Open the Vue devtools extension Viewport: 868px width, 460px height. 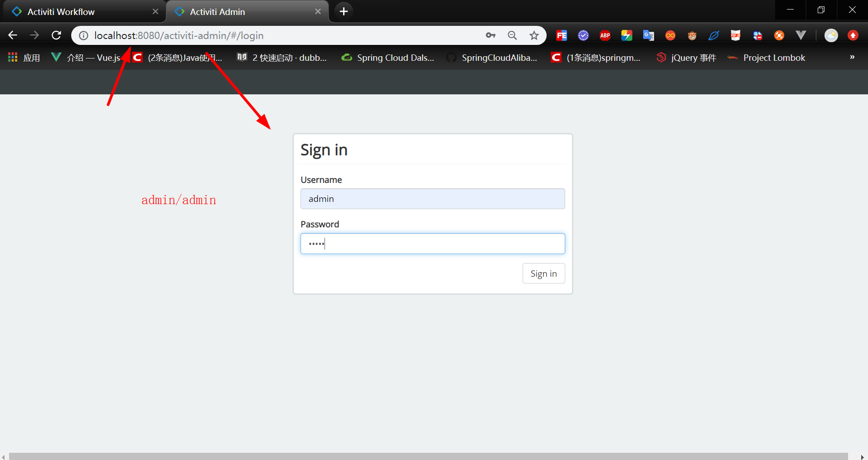[801, 35]
